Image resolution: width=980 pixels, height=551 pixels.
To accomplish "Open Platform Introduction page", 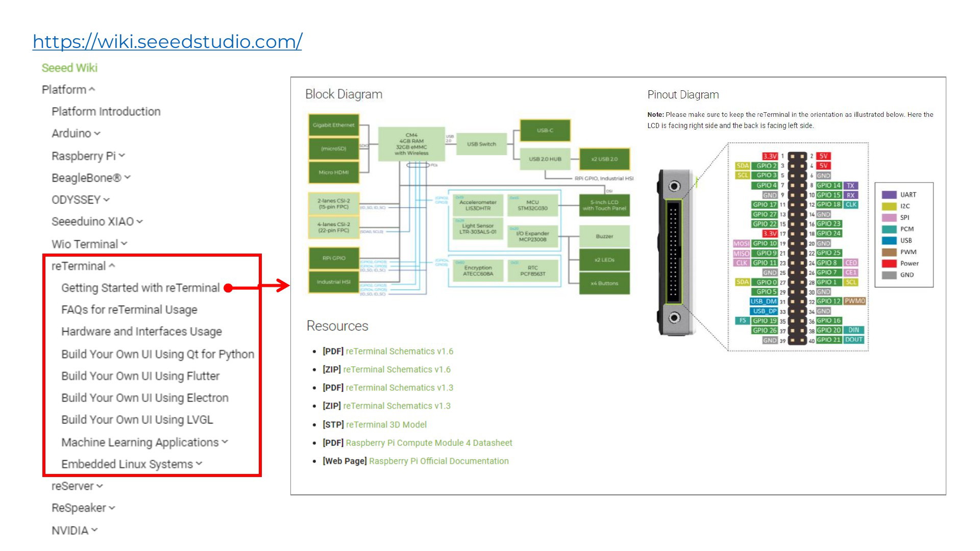I will [106, 111].
